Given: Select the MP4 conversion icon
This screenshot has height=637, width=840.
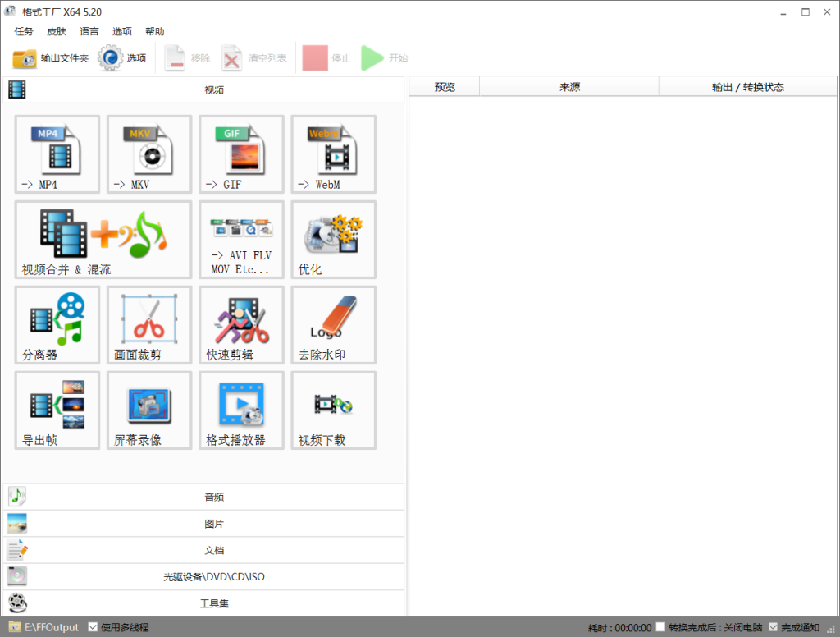Looking at the screenshot, I should coord(57,154).
